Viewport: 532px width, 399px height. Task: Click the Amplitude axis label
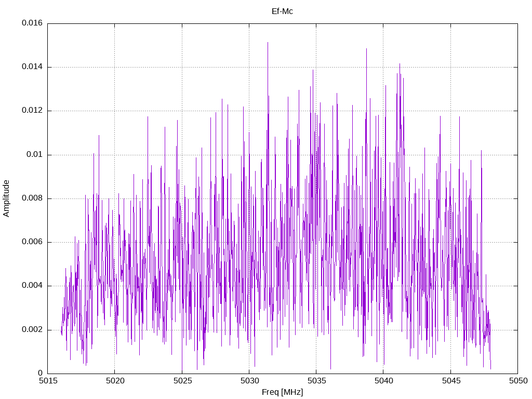6,198
